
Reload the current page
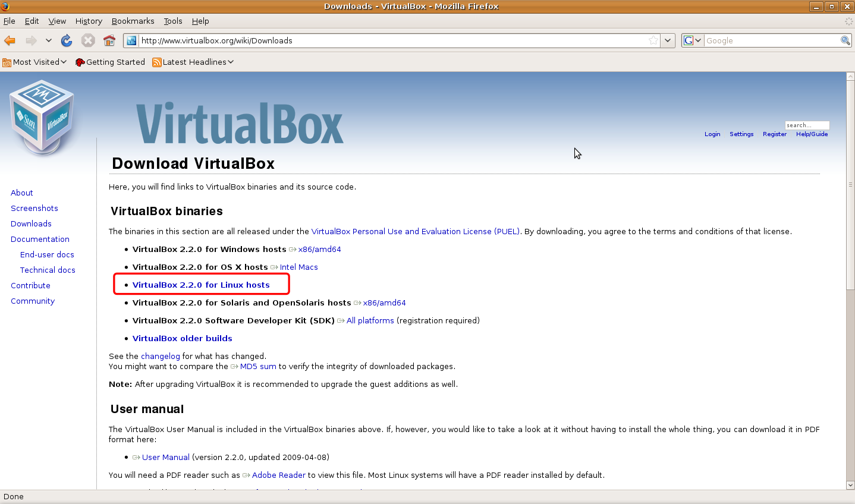point(67,40)
